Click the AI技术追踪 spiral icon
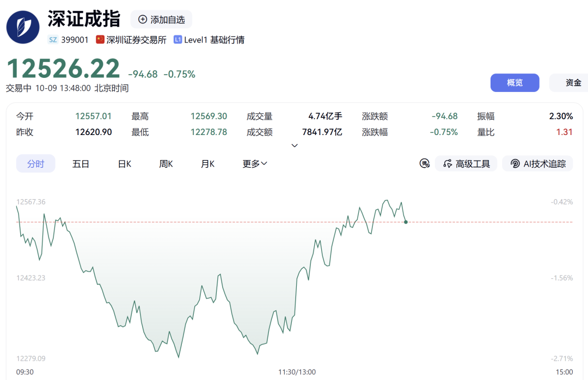 pos(515,163)
